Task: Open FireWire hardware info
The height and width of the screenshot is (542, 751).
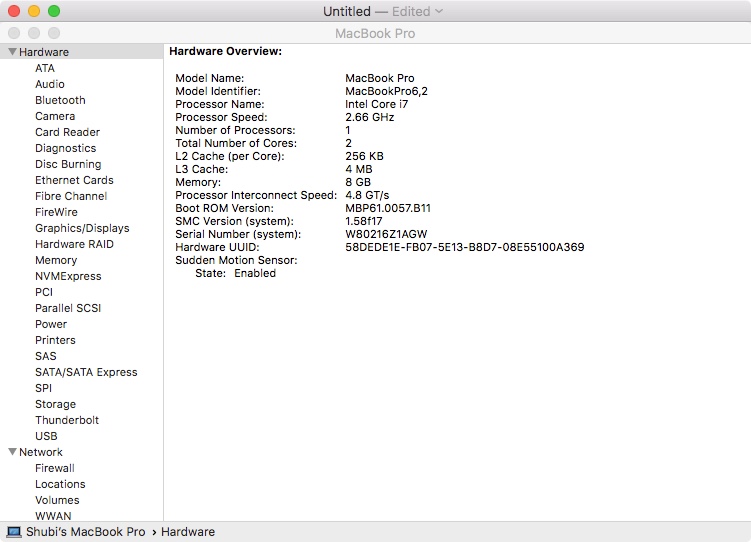Action: [x=56, y=212]
